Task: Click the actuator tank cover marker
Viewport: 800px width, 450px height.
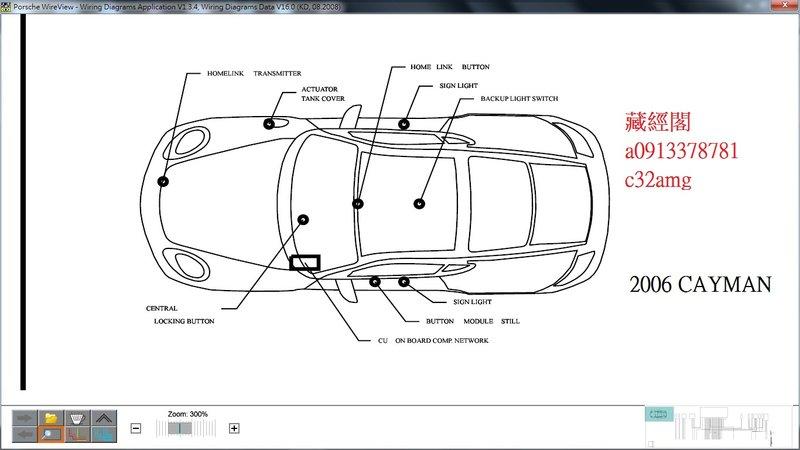Action: [269, 123]
